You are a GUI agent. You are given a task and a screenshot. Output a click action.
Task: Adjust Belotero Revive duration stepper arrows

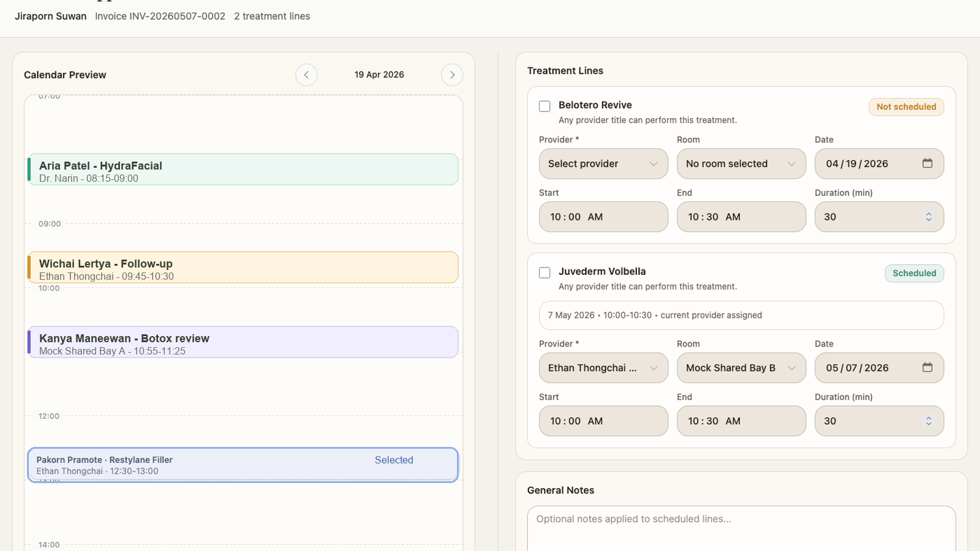tap(929, 217)
